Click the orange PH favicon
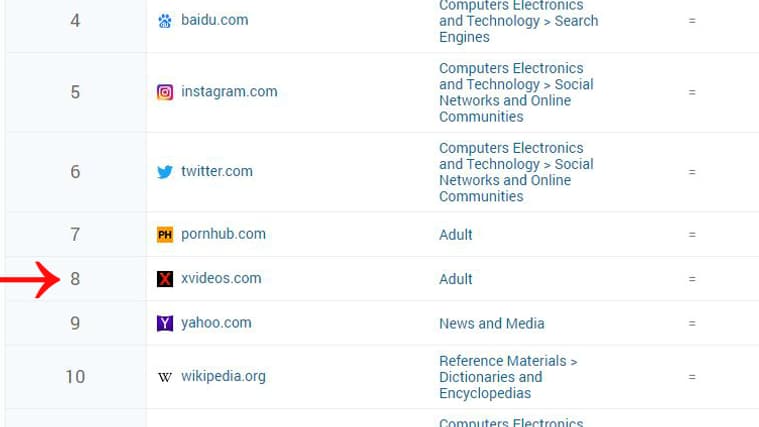The height and width of the screenshot is (427, 759). coord(165,235)
